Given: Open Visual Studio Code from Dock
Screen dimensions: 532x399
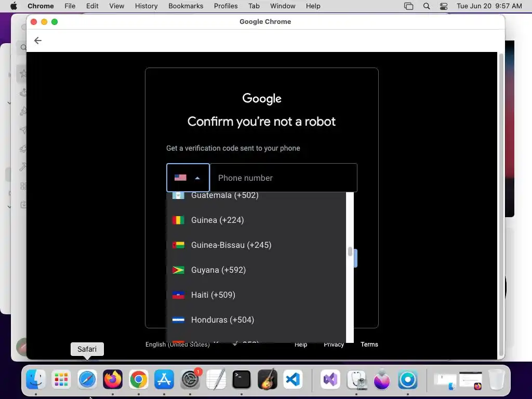Looking at the screenshot, I should click(x=293, y=379).
